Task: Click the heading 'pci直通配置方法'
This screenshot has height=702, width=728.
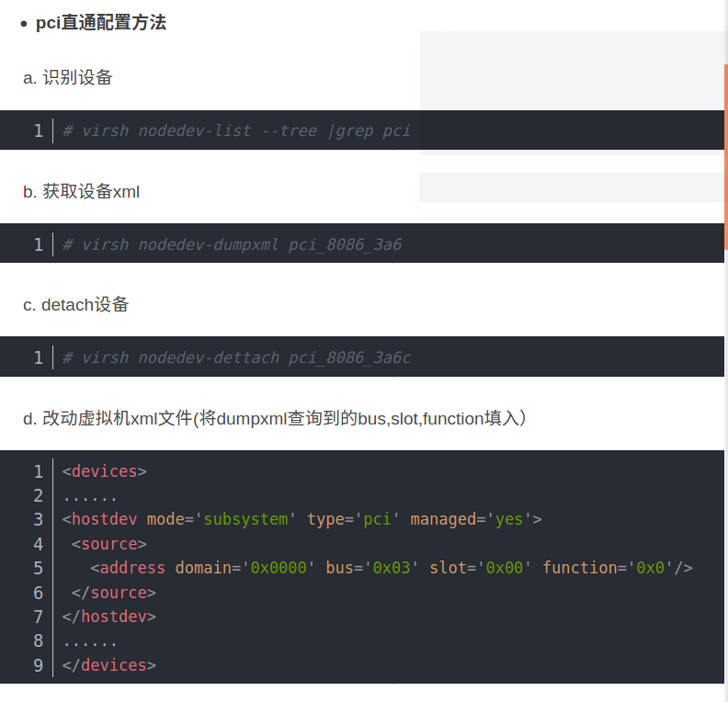Action: 101,23
